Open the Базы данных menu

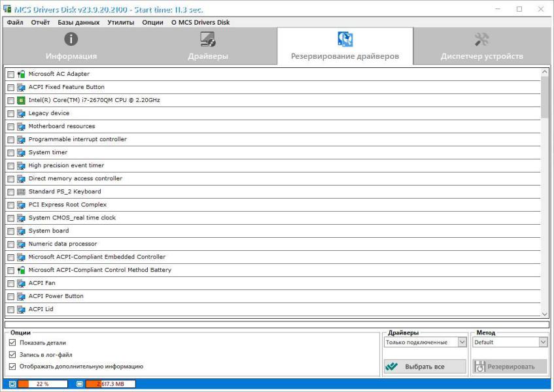(78, 22)
